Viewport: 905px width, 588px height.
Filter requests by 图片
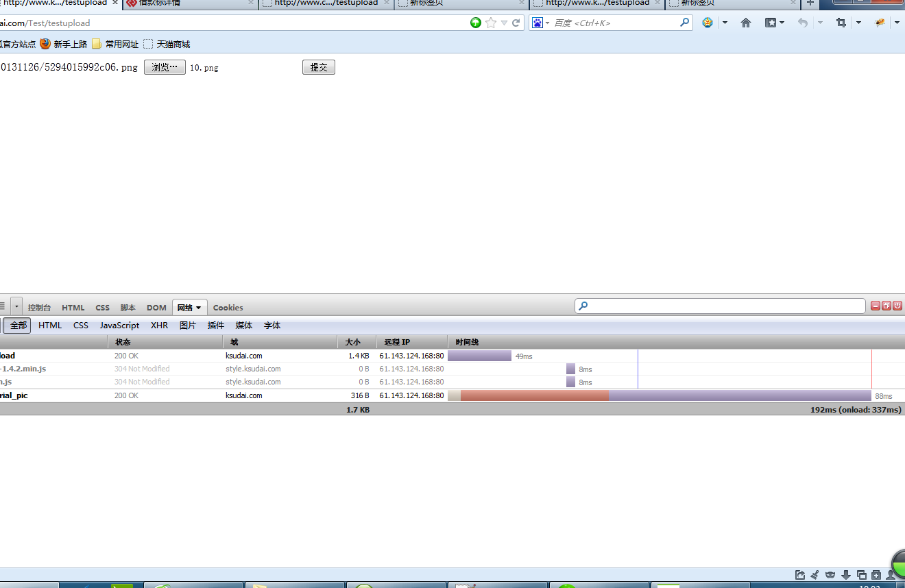tap(188, 326)
